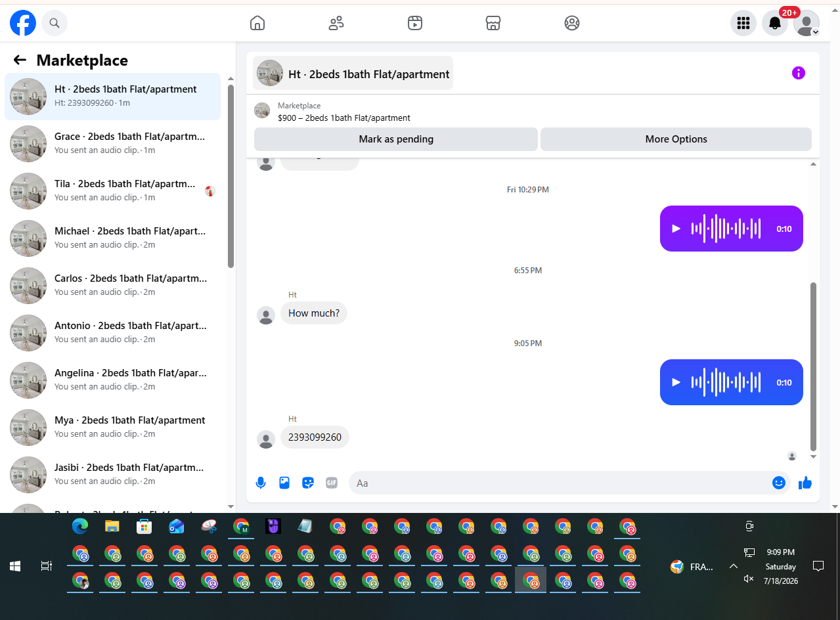Show hidden system tray icons
This screenshot has width=840, height=620.
734,566
